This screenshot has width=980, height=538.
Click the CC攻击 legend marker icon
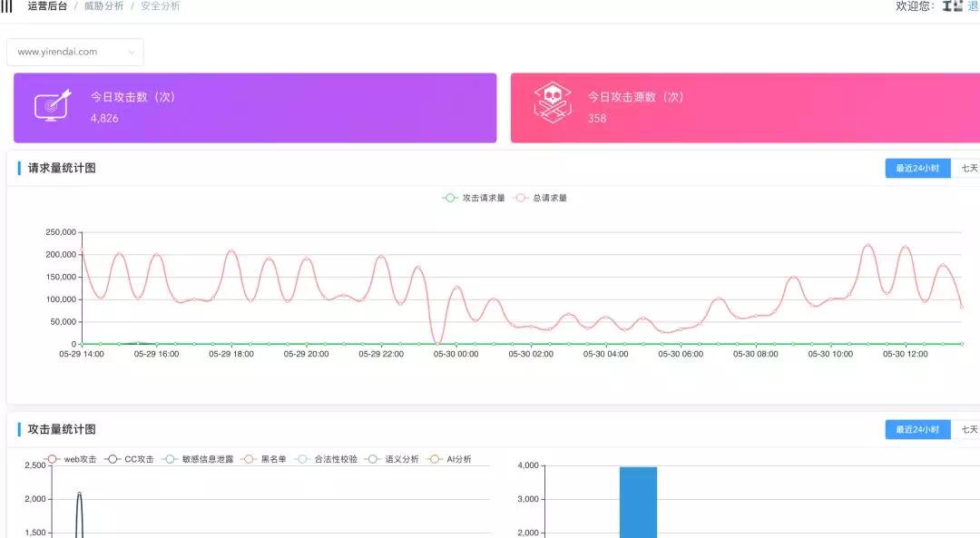tap(111, 459)
